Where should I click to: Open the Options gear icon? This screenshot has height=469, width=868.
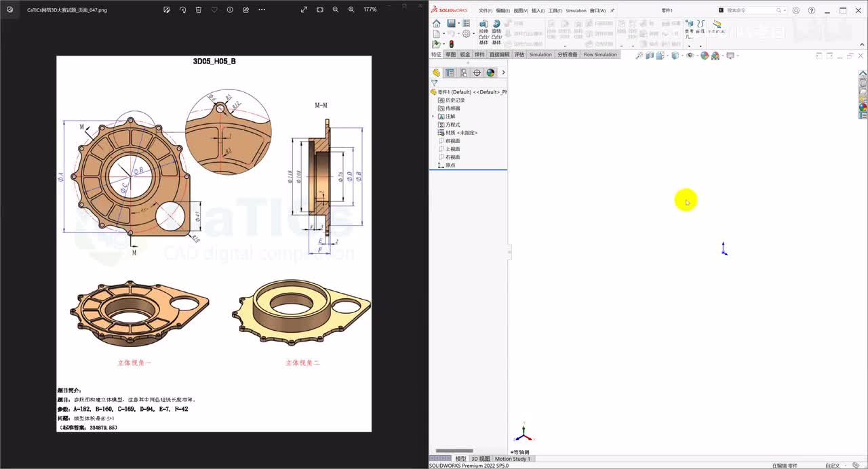[466, 33]
